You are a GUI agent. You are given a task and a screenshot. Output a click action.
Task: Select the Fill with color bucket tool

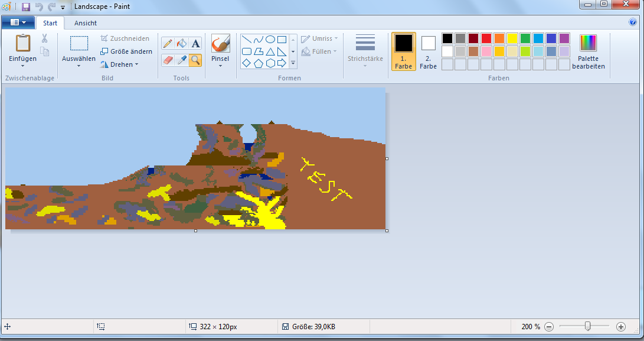tap(182, 43)
